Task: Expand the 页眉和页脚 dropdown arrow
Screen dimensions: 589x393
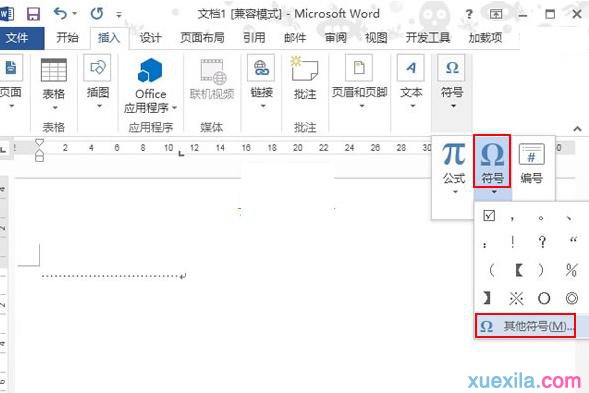Action: pos(362,106)
